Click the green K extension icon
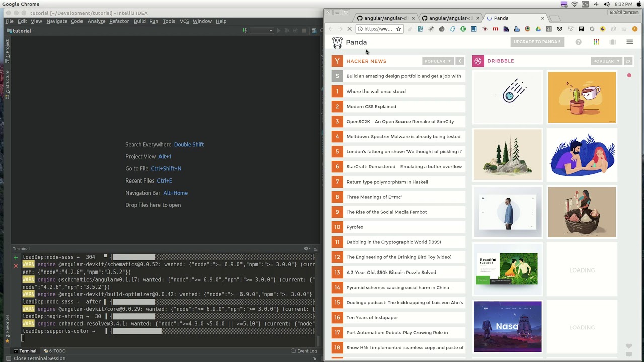644x362 pixels. (x=463, y=29)
